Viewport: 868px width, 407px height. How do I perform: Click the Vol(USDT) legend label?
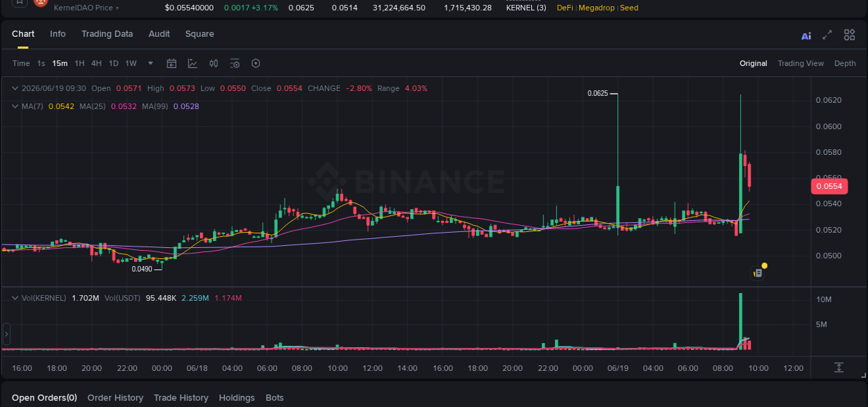123,298
